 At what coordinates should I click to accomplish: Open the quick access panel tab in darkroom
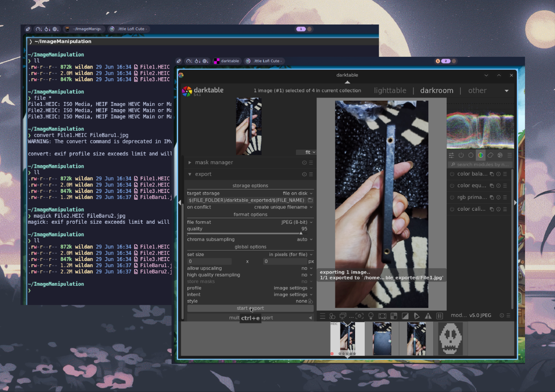tap(451, 155)
